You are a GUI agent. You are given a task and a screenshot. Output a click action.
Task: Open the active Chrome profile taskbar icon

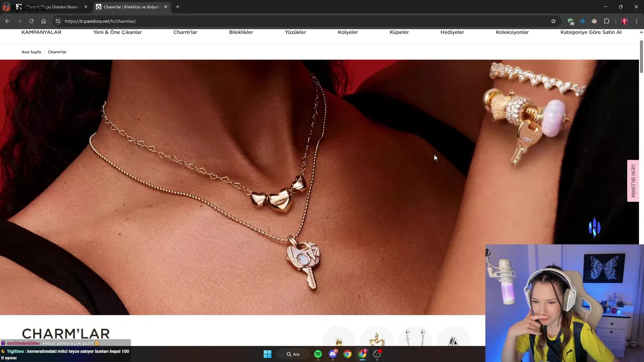tap(362, 354)
